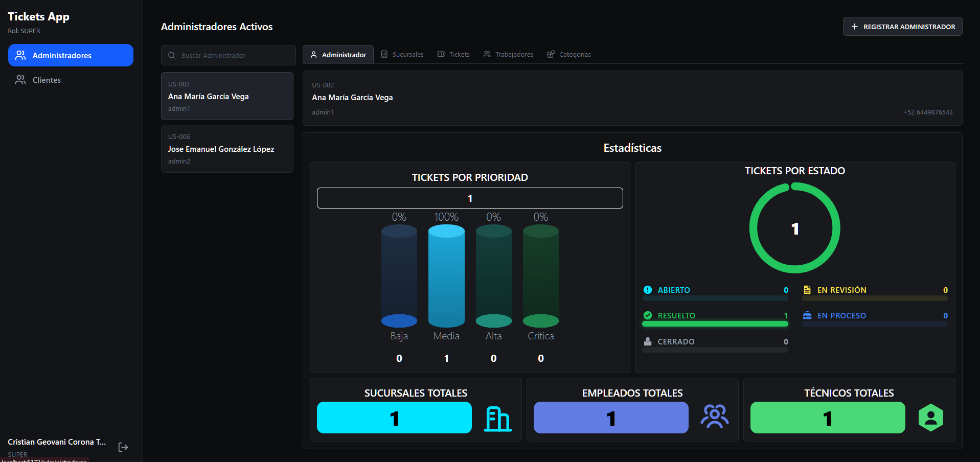
Task: Select the Jose Emanuel González López card
Action: coord(227,149)
